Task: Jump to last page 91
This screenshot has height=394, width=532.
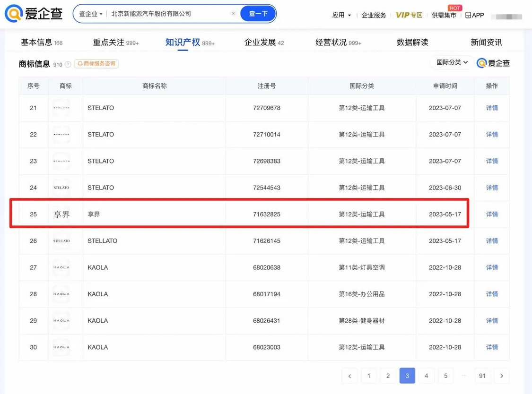Action: [482, 376]
